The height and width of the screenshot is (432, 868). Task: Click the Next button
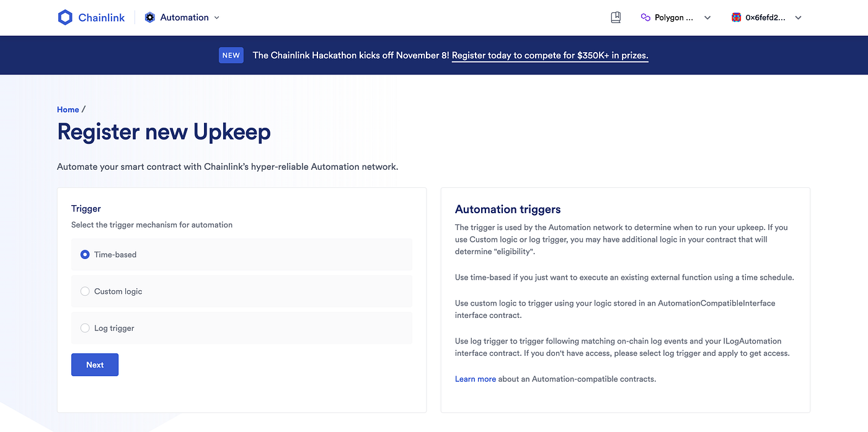(x=95, y=364)
